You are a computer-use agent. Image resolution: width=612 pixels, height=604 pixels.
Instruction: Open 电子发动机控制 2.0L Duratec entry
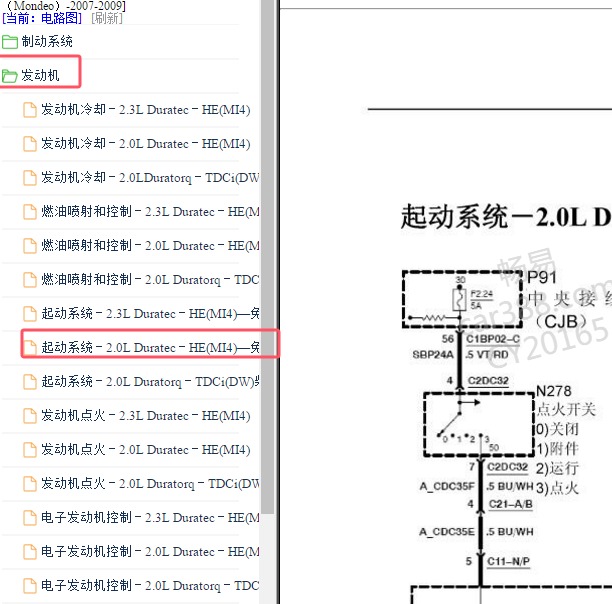[x=150, y=551]
